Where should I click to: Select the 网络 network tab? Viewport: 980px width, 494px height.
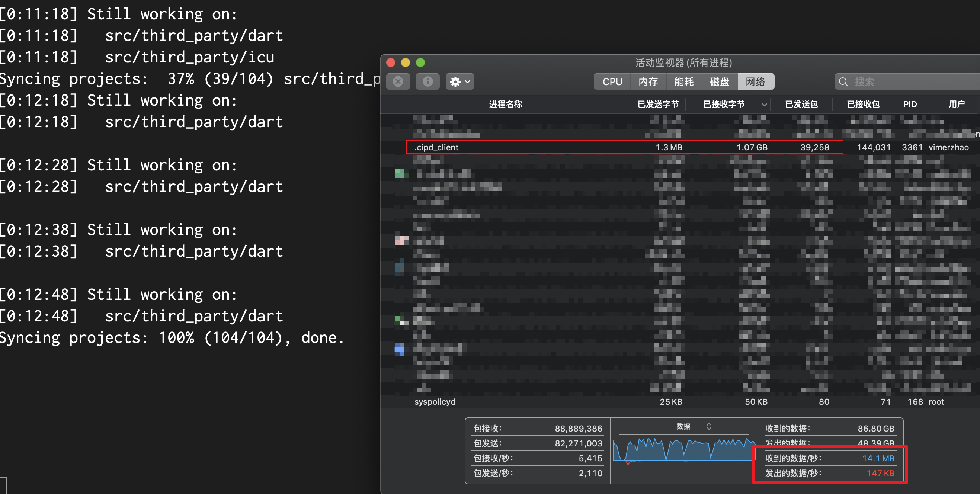(756, 81)
